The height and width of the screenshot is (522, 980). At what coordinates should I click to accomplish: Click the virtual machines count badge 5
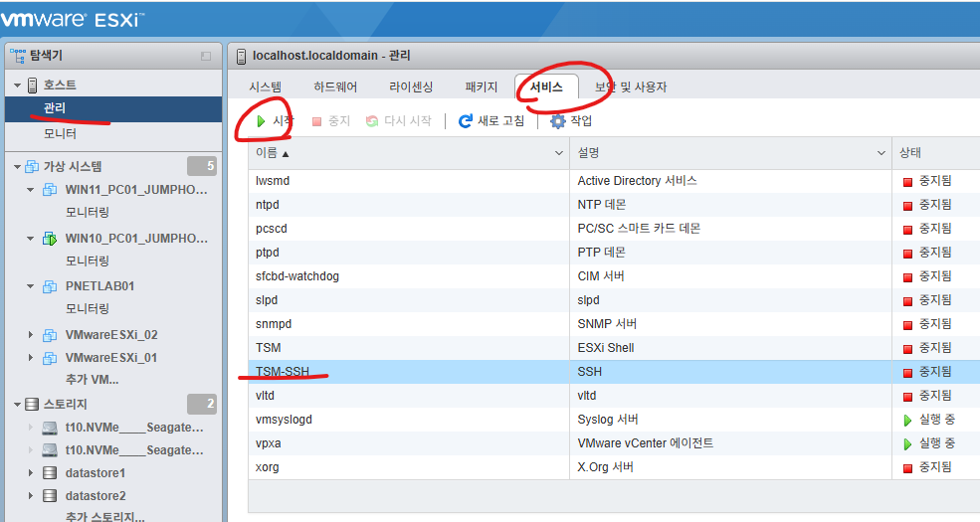203,166
